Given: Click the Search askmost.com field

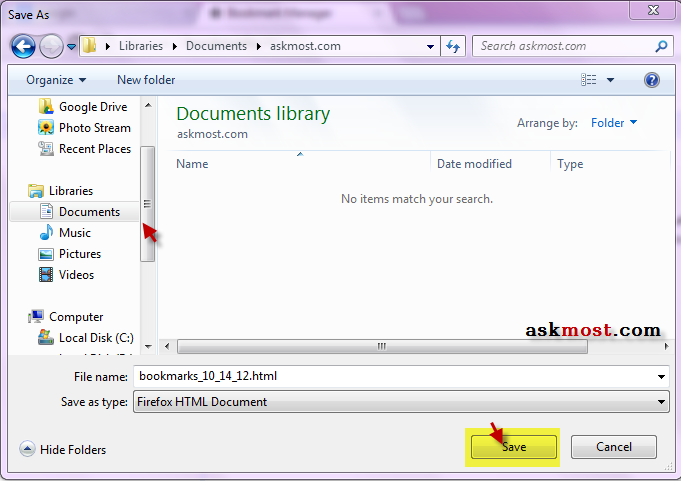Looking at the screenshot, I should coord(563,46).
